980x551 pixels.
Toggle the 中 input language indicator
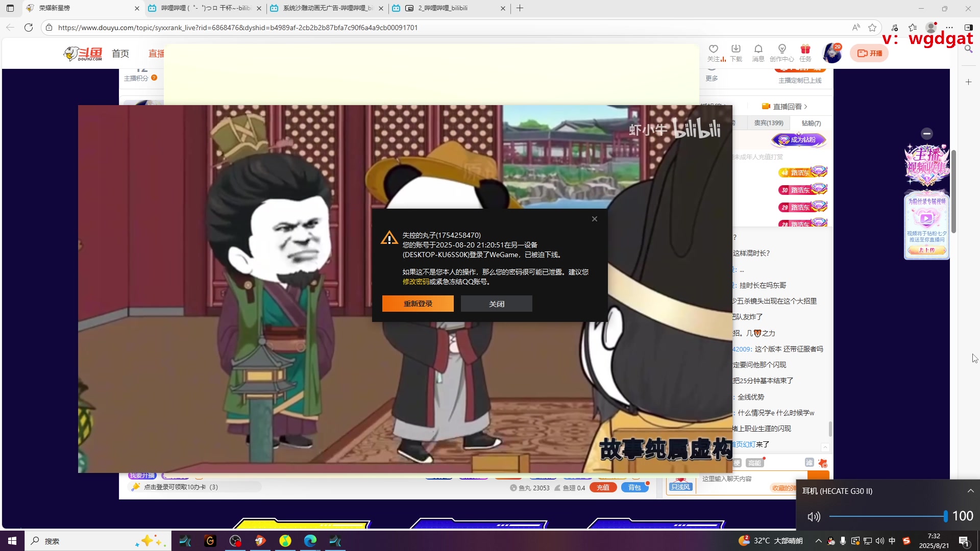(x=892, y=541)
